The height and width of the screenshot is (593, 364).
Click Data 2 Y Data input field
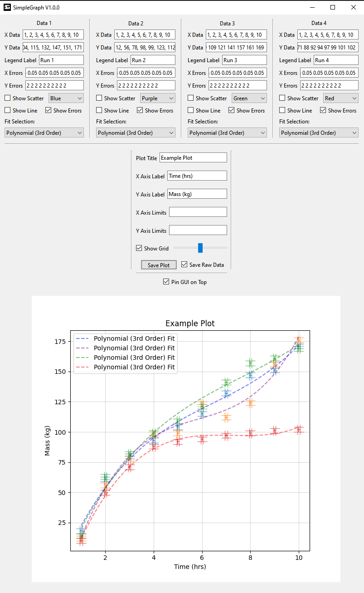click(x=145, y=47)
